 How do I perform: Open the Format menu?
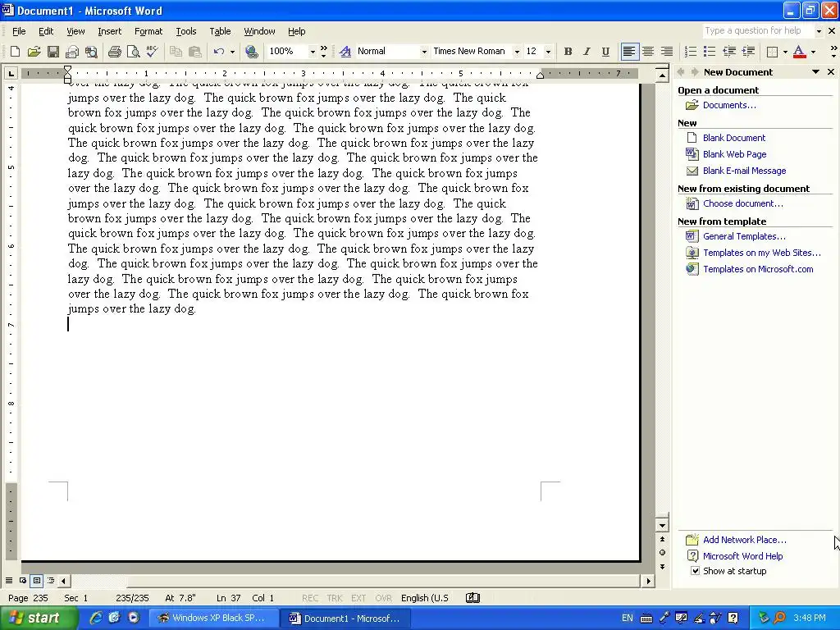(x=148, y=31)
